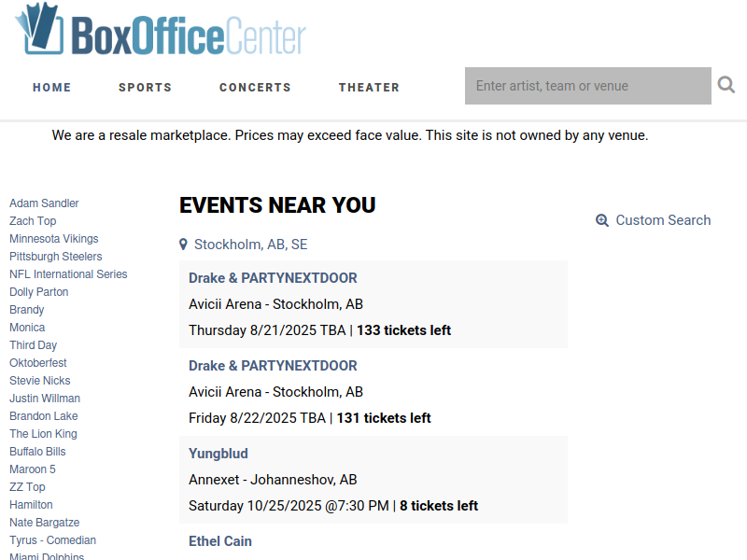
Task: Open Drake & PARTYNEXTDOOR Friday 8/22 event
Action: (273, 366)
